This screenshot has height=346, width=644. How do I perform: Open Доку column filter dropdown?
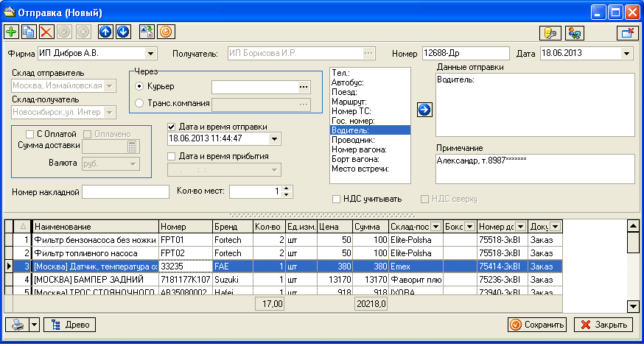pos(555,227)
